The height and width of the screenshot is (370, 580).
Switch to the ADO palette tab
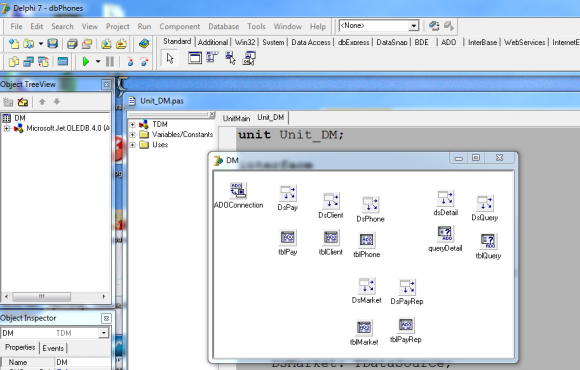pyautogui.click(x=448, y=42)
